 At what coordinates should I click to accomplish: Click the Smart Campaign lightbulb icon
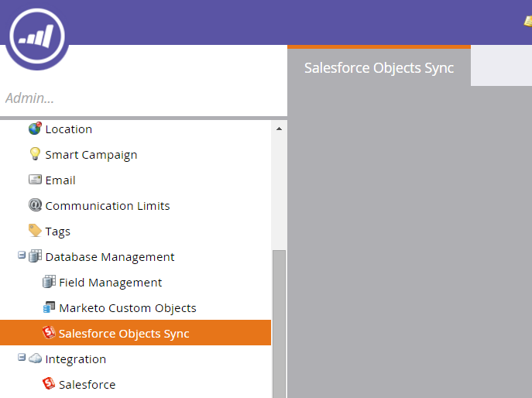point(35,154)
